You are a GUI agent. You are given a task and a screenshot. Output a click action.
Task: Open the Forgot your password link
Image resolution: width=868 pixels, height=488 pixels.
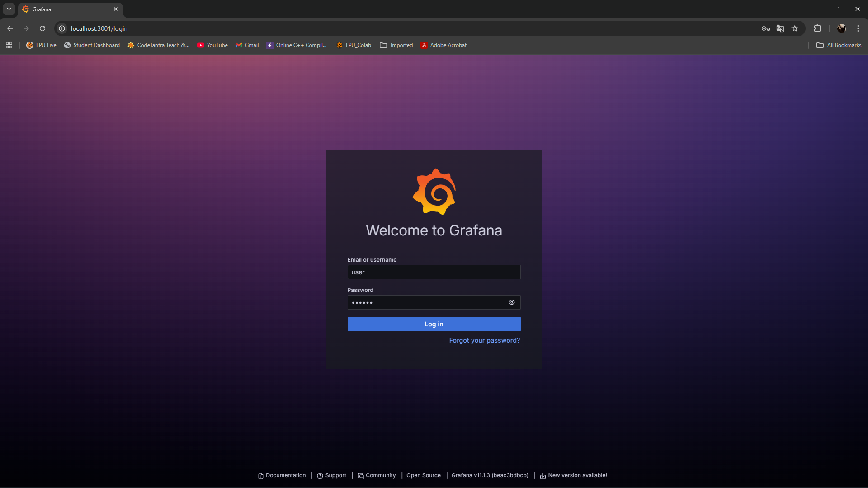pyautogui.click(x=484, y=340)
